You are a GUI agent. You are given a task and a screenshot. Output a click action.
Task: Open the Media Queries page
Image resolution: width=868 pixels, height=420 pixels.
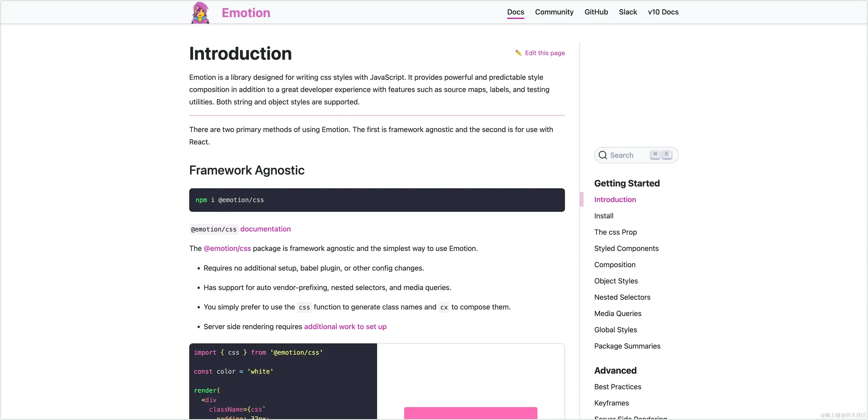618,314
